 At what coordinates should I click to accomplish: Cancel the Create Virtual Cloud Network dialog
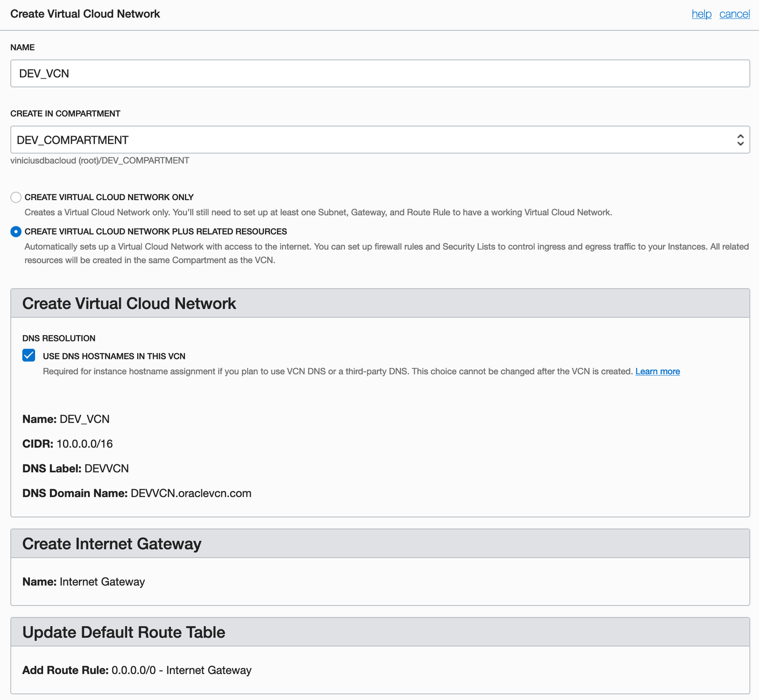734,14
